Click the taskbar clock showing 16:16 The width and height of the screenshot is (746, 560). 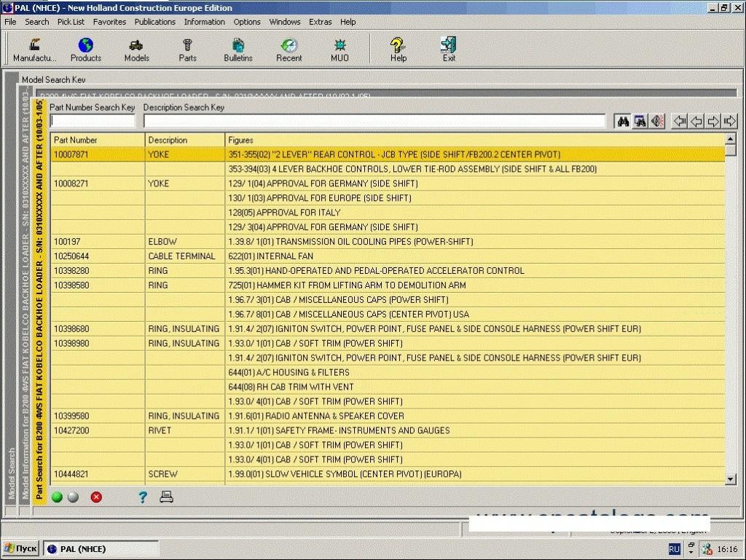(x=727, y=549)
